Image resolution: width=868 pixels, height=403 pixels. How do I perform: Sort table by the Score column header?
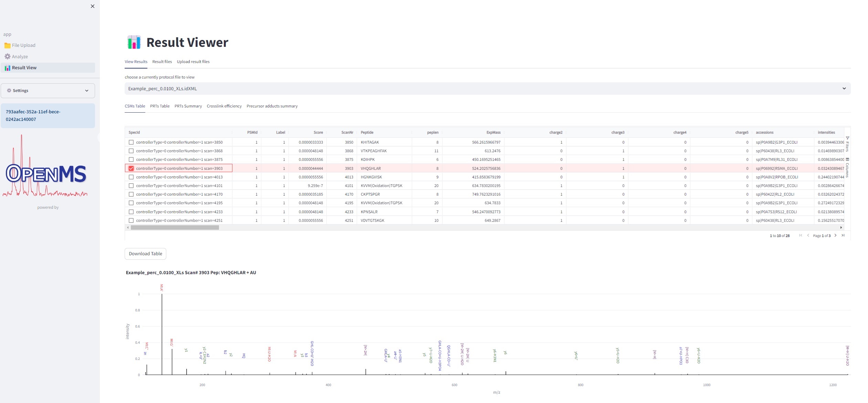(318, 132)
